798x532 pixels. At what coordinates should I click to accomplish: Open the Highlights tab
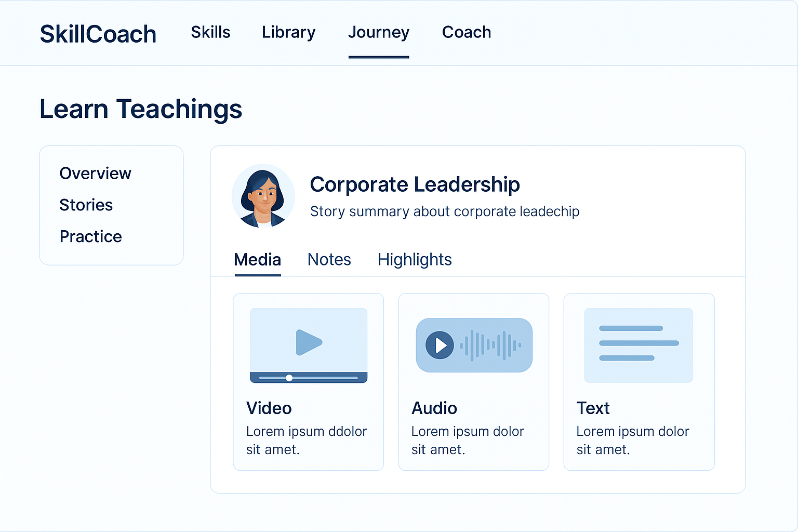tap(415, 259)
